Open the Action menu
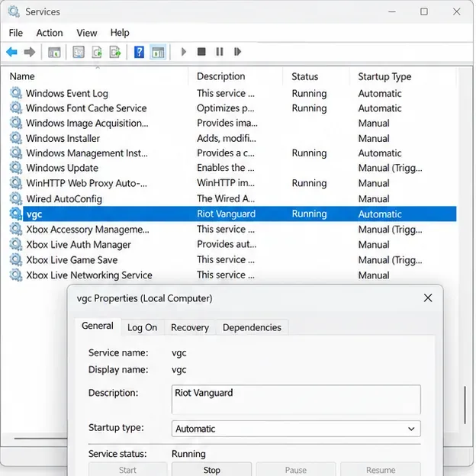476x476 pixels. tap(50, 33)
